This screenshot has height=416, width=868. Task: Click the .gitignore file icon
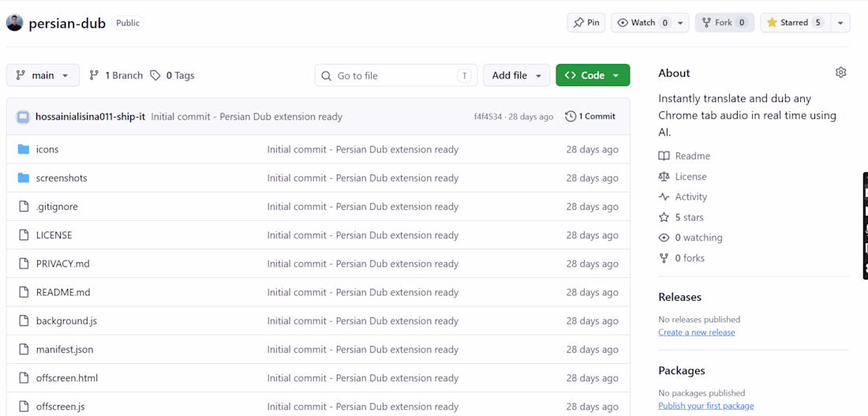[23, 207]
